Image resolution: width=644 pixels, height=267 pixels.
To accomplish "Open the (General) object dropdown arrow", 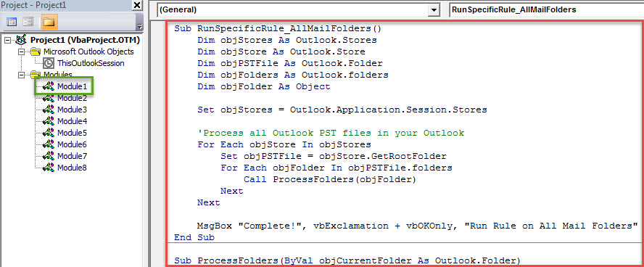I will point(433,10).
